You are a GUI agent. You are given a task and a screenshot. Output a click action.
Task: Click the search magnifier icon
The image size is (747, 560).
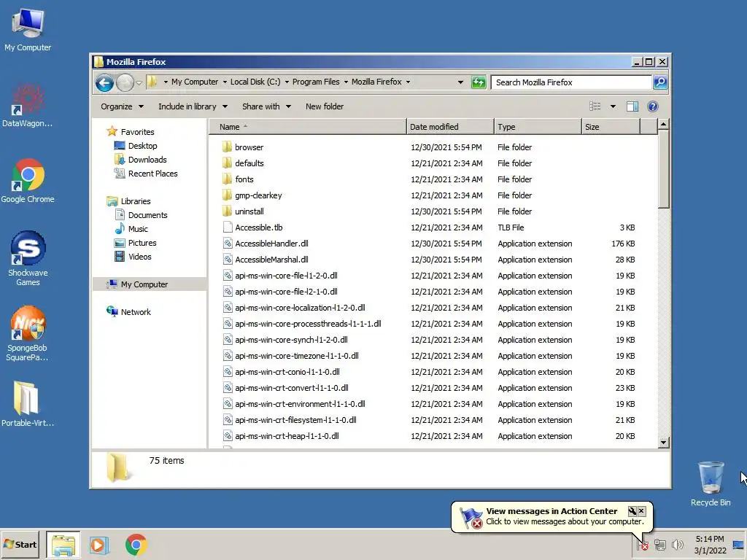(x=659, y=82)
